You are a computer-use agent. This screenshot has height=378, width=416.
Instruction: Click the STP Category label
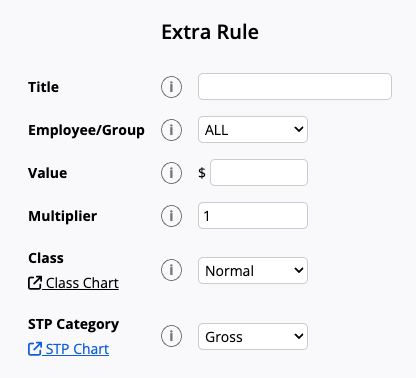73,324
